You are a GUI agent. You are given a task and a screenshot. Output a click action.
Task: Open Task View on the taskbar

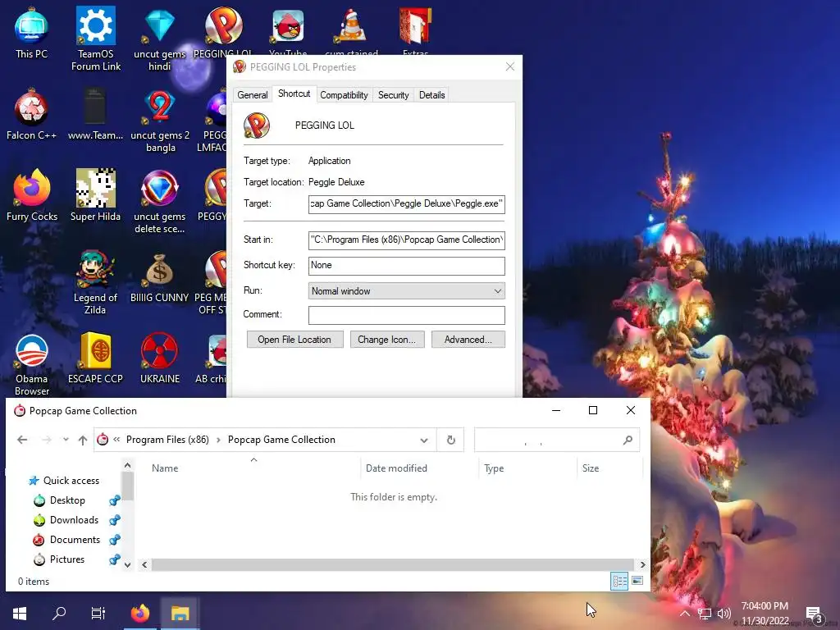tap(98, 613)
